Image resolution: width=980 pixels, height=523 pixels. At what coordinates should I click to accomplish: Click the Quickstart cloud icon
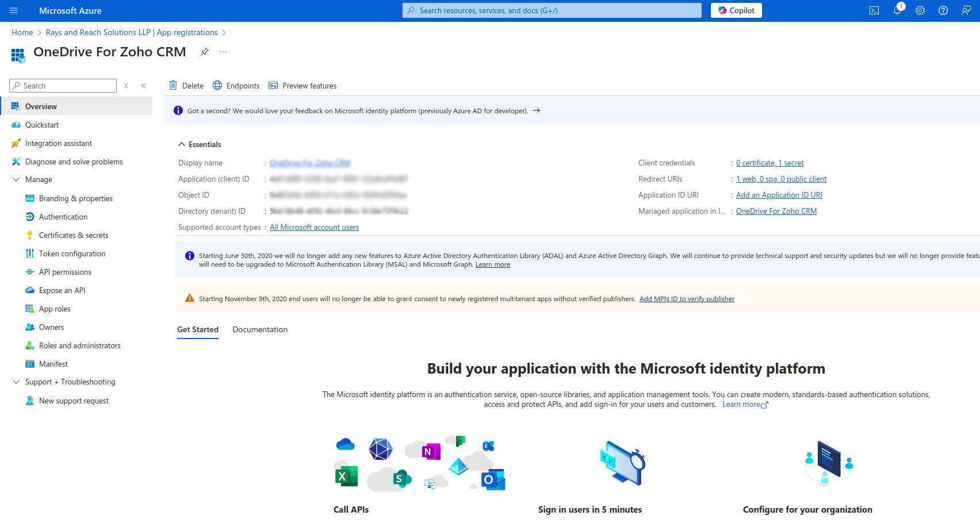click(x=16, y=125)
